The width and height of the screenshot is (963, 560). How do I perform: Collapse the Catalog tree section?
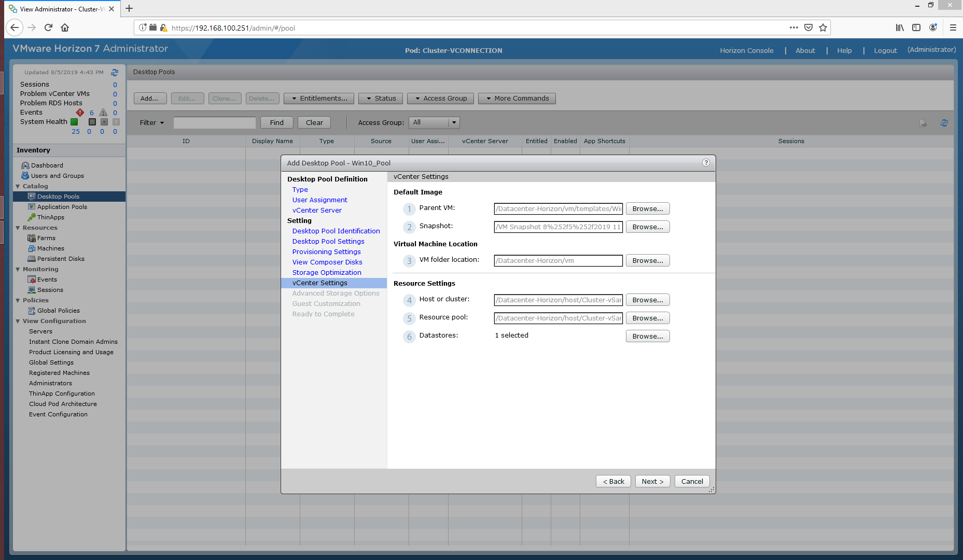(18, 186)
